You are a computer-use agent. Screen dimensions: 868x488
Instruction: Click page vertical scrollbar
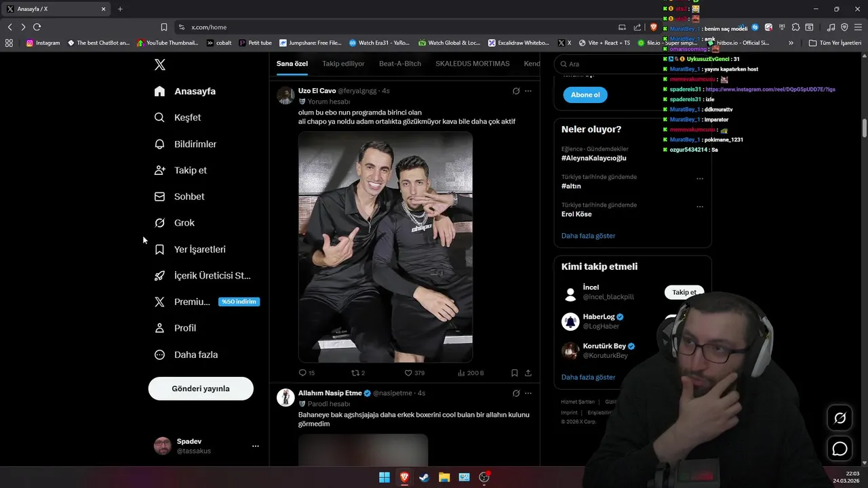point(865,128)
